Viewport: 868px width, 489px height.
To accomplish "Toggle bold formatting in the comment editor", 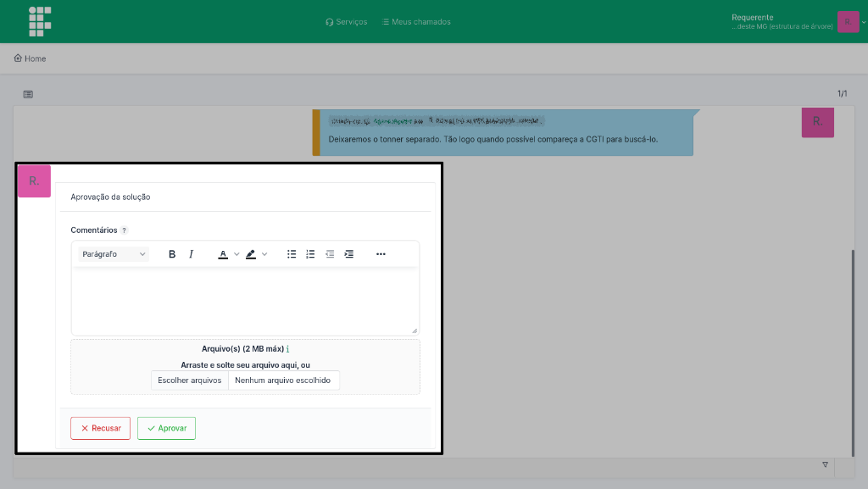I will pos(172,254).
